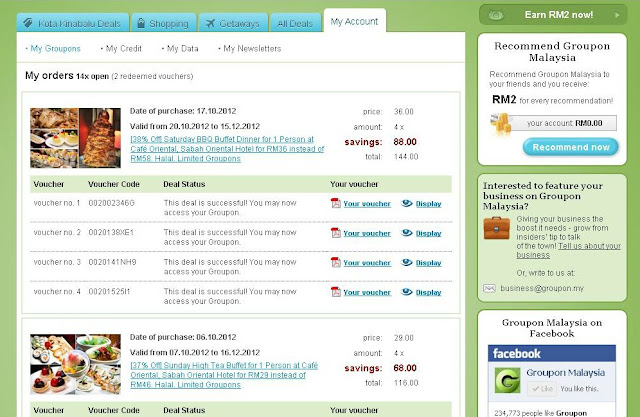Click the My orders heading
640x417 pixels.
pos(49,75)
